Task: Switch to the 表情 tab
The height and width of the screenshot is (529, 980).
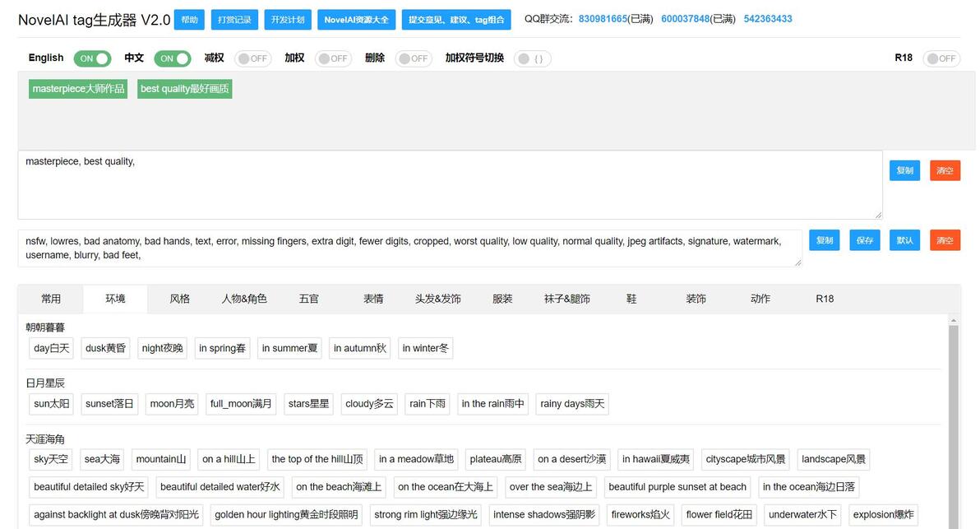Action: [373, 299]
